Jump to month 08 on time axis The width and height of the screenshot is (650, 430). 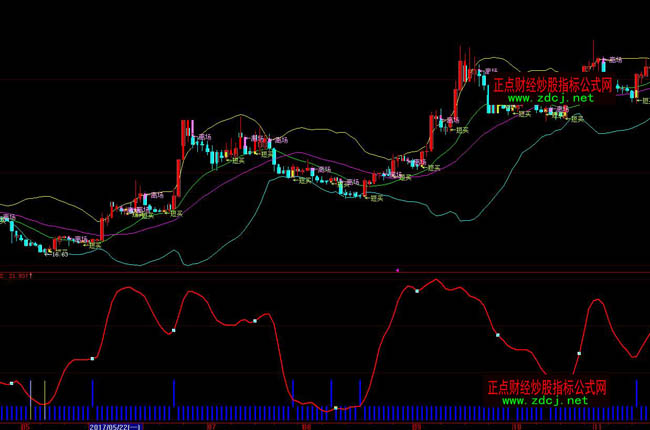[306, 425]
